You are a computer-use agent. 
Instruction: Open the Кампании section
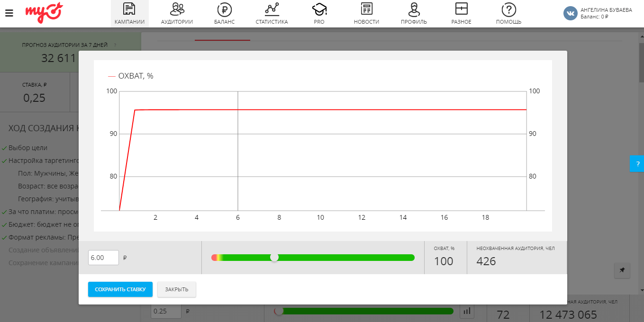pyautogui.click(x=129, y=13)
